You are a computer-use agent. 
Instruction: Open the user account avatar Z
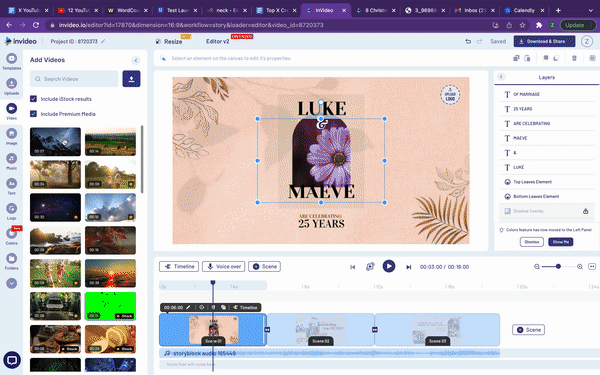pos(587,41)
